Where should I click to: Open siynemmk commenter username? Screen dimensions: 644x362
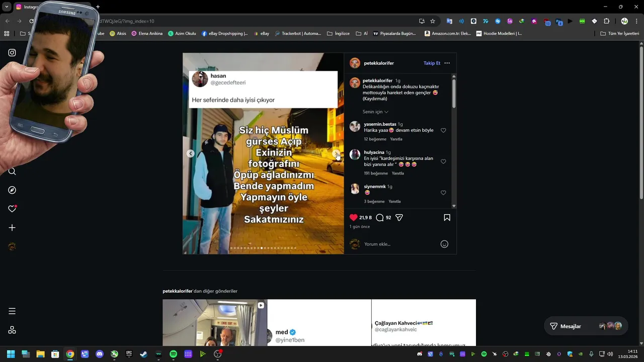(x=375, y=187)
